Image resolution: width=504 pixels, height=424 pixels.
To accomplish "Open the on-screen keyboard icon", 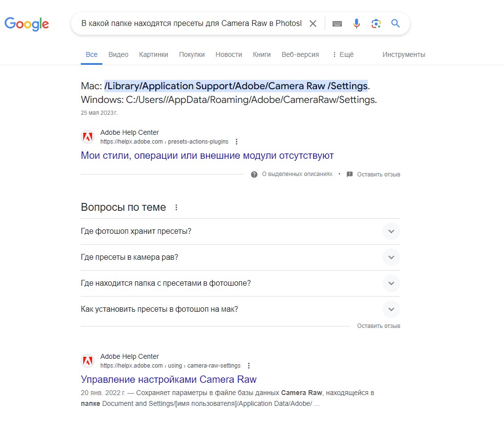I will click(337, 24).
